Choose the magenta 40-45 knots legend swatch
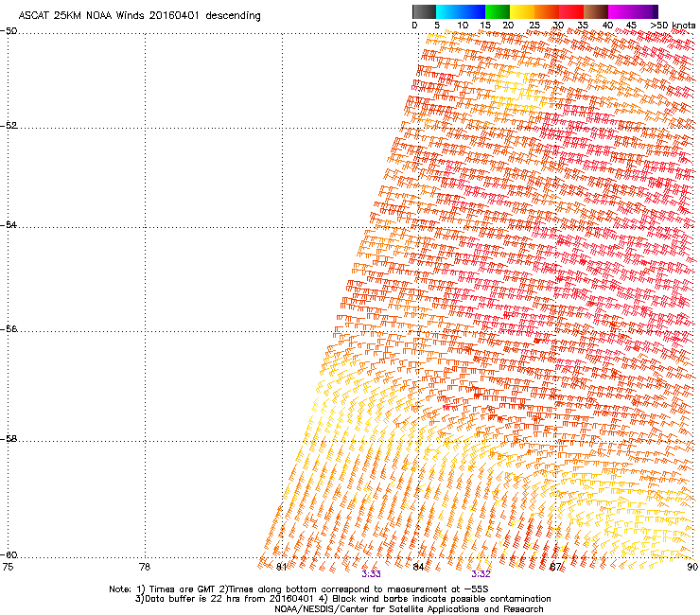 tap(621, 11)
